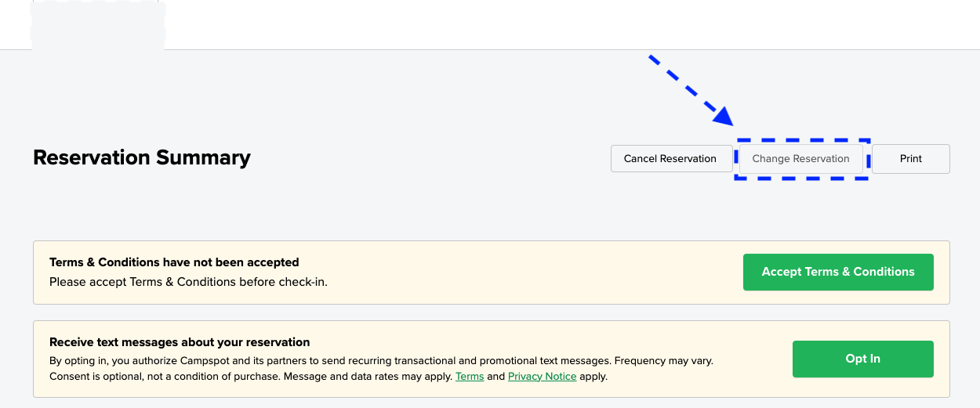Open the Terms link
Viewport: 980px width, 408px height.
[x=470, y=377]
